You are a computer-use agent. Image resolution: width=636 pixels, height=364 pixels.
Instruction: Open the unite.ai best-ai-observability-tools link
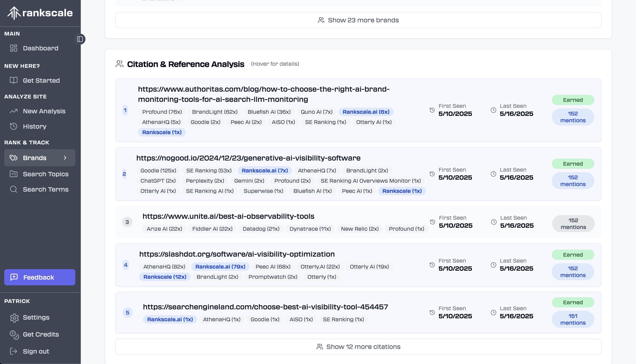228,216
